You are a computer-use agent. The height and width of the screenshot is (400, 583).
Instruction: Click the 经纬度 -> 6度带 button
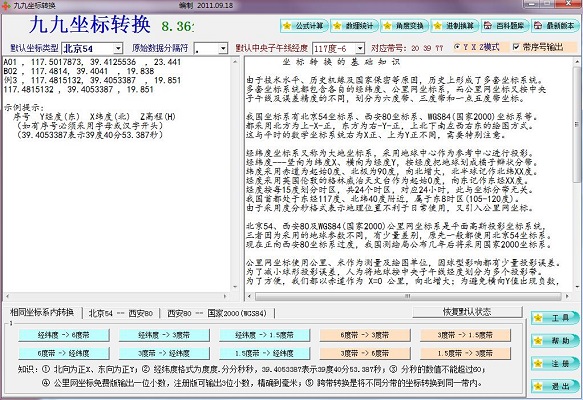(x=64, y=335)
